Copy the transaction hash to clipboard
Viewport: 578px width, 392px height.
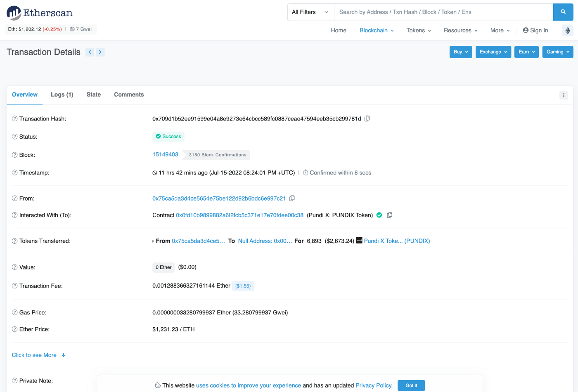367,118
